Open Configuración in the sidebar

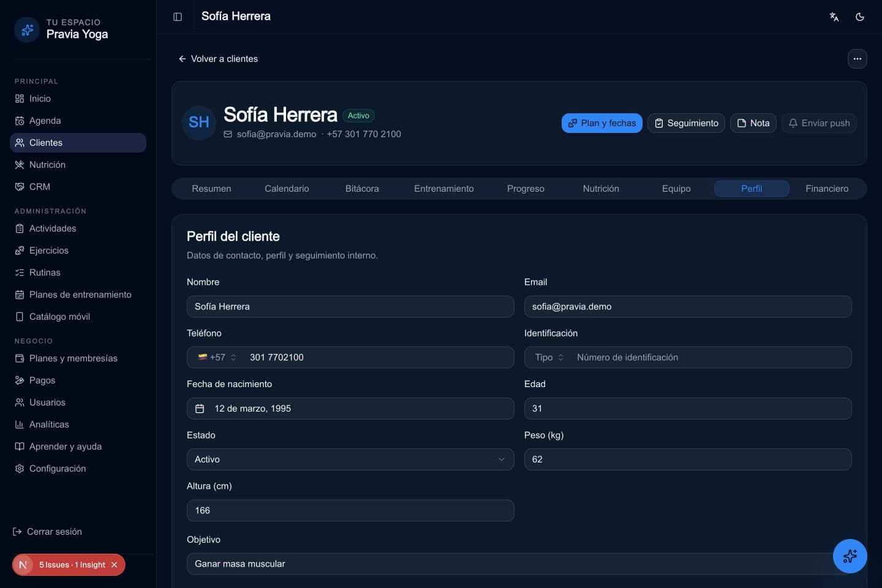[78, 469]
